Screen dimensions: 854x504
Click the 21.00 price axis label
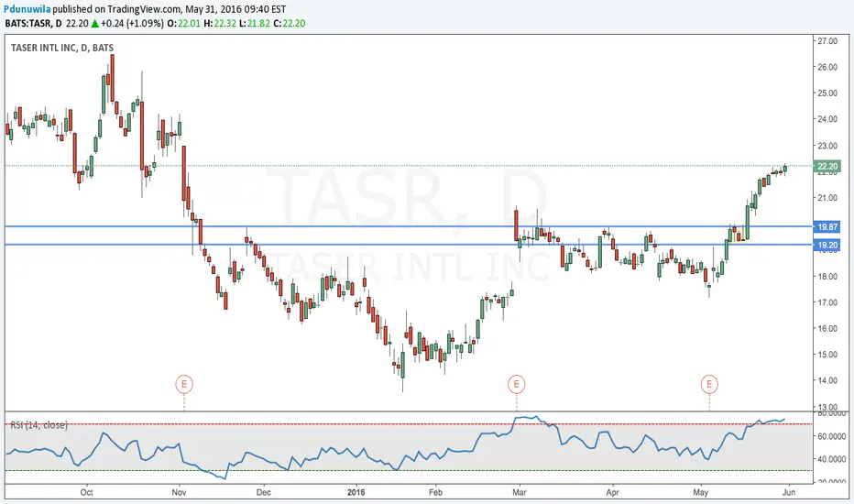point(827,198)
